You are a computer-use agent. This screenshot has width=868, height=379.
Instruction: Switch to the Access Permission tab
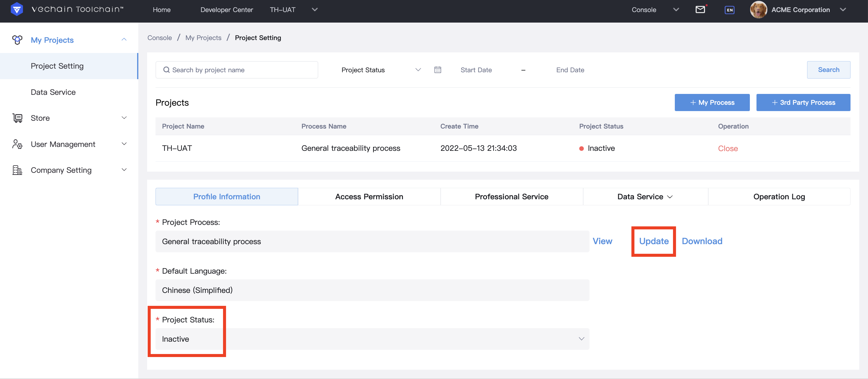tap(369, 197)
